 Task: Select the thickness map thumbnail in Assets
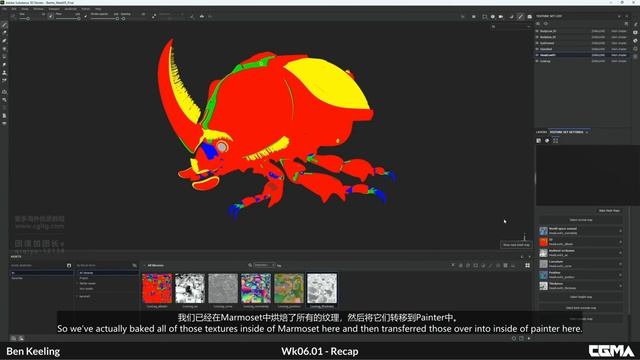click(322, 288)
